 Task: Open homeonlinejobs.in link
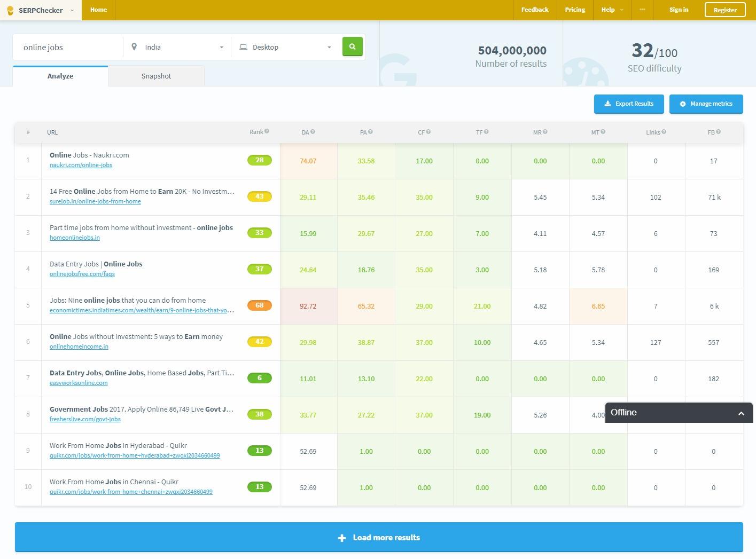tap(75, 238)
